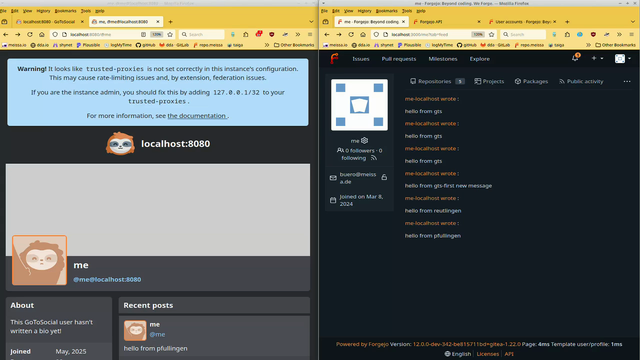Open home page in left Firefox window
640x360 pixels.
coord(42,35)
